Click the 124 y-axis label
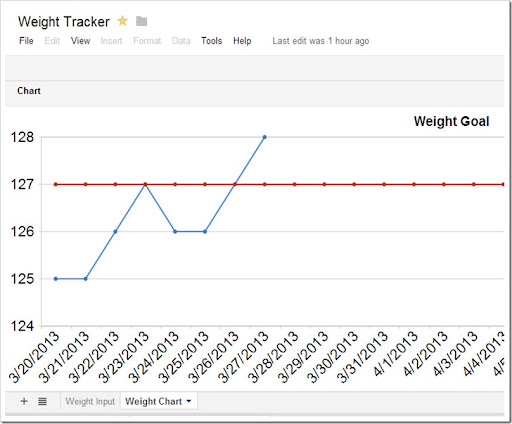The width and height of the screenshot is (512, 424). tap(22, 326)
